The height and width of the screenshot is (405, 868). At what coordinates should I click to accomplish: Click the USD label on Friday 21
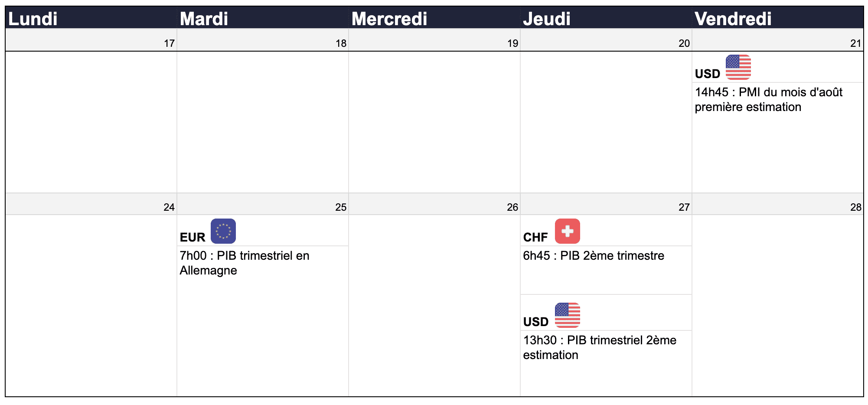pos(708,74)
